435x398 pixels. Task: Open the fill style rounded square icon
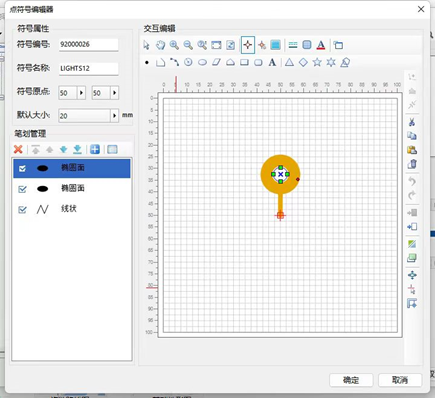click(x=307, y=45)
